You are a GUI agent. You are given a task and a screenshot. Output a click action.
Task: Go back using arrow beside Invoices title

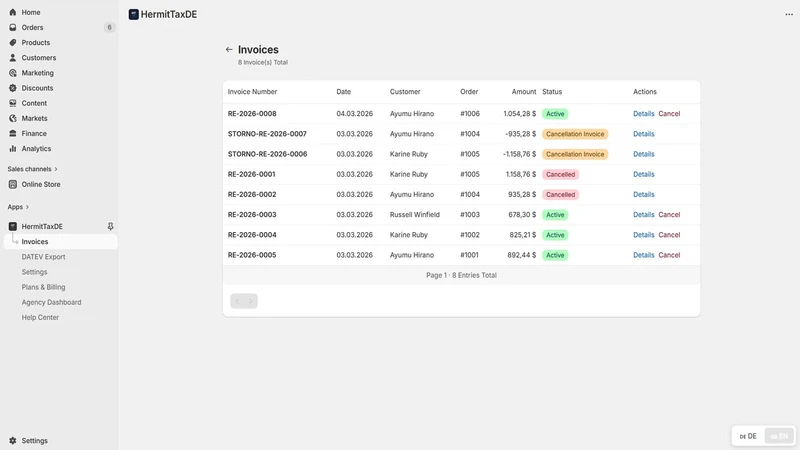coord(229,49)
